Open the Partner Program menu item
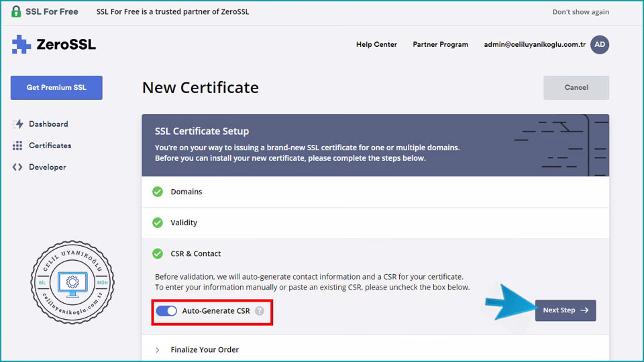 coord(440,44)
